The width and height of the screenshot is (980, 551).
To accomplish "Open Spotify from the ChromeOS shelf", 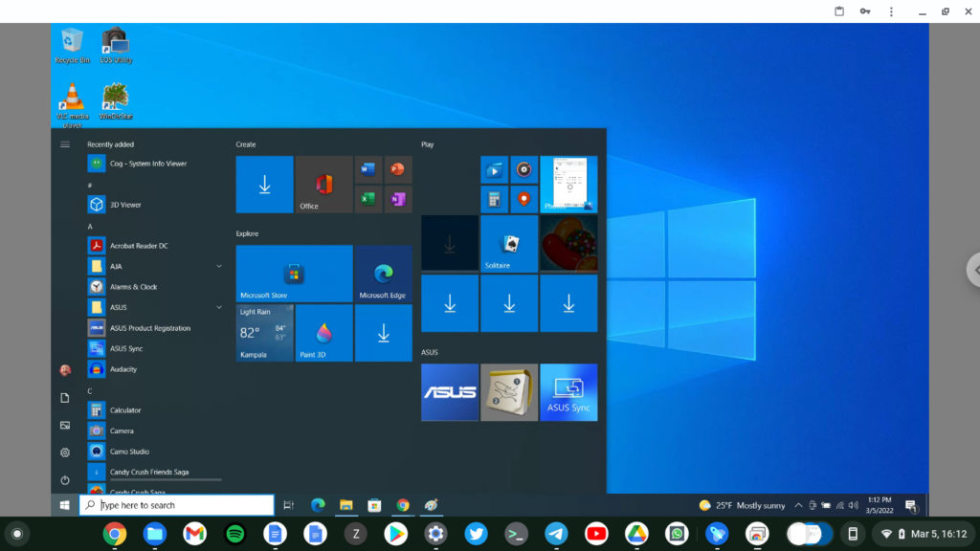I will click(235, 534).
